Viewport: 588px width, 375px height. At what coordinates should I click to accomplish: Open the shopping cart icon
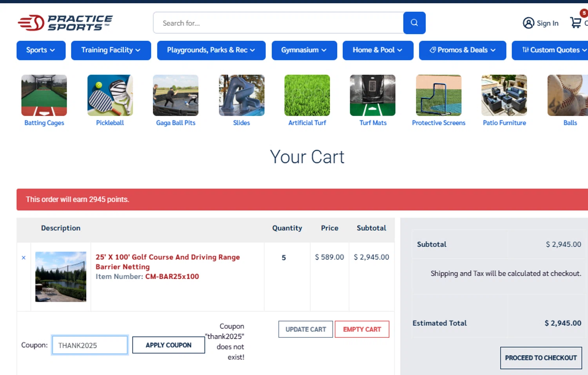pos(576,22)
